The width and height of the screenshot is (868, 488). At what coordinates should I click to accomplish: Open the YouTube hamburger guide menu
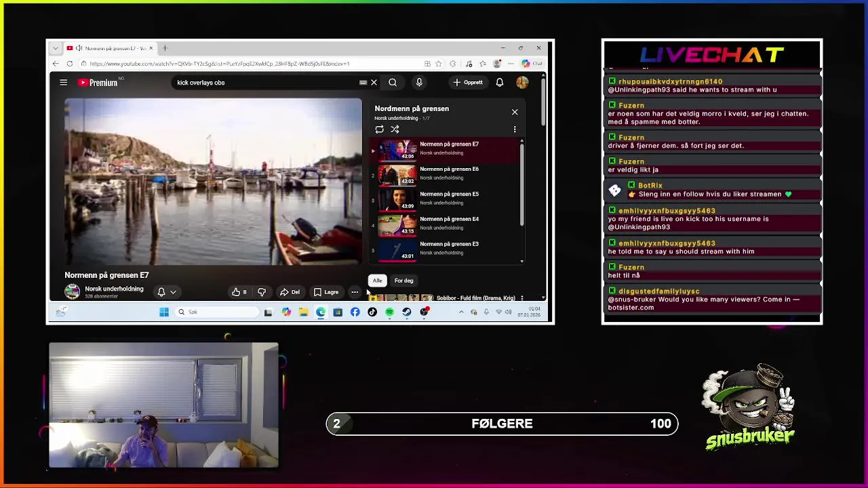pyautogui.click(x=64, y=83)
